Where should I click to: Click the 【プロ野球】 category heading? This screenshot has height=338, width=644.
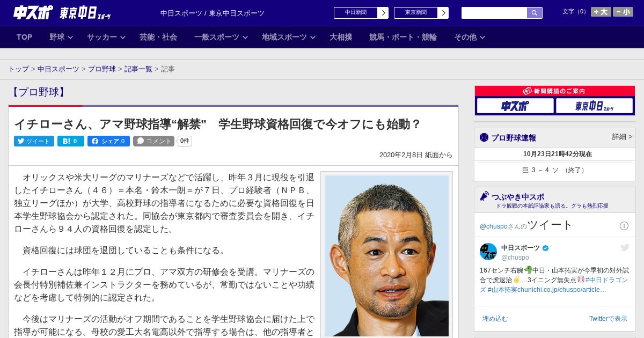[x=38, y=92]
